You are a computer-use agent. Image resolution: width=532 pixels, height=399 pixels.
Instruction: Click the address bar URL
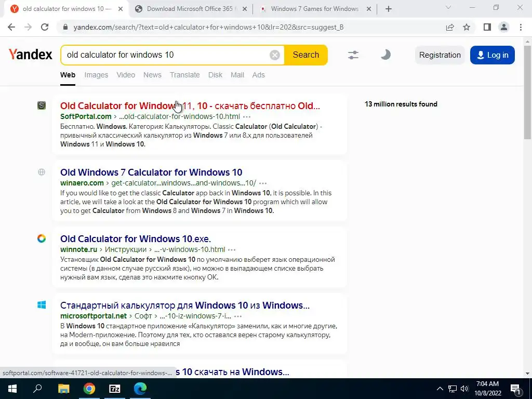pyautogui.click(x=208, y=27)
